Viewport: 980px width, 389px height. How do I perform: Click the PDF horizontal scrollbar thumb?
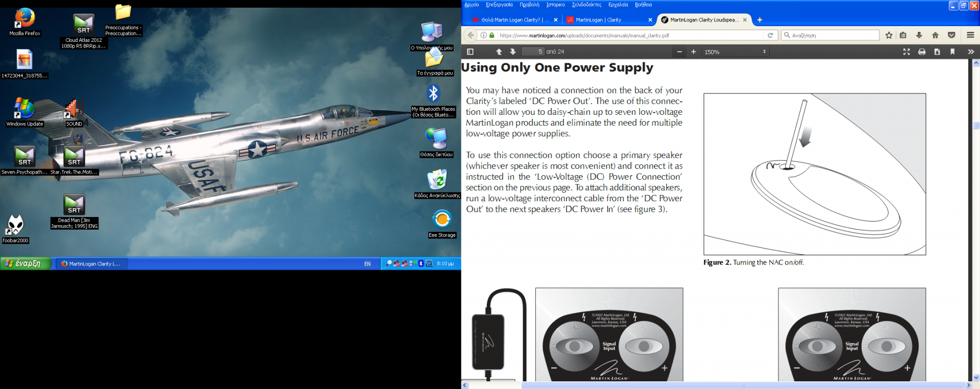click(743, 385)
